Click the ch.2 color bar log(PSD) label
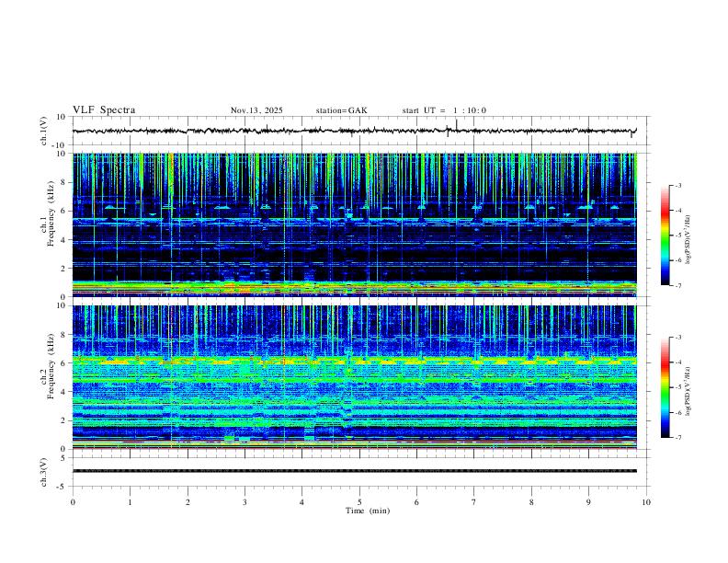 click(688, 391)
